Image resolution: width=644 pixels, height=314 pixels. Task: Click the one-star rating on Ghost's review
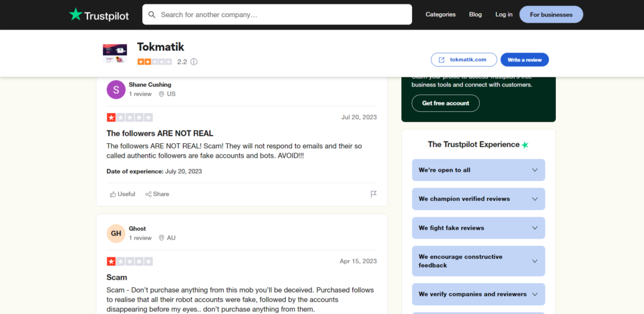(x=130, y=261)
